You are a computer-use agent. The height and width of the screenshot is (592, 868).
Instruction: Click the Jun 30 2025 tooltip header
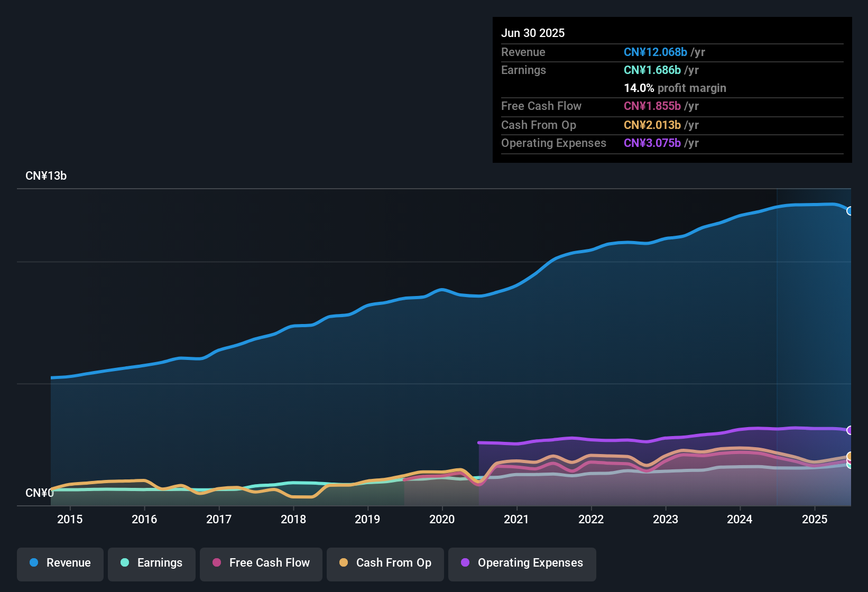tap(533, 33)
